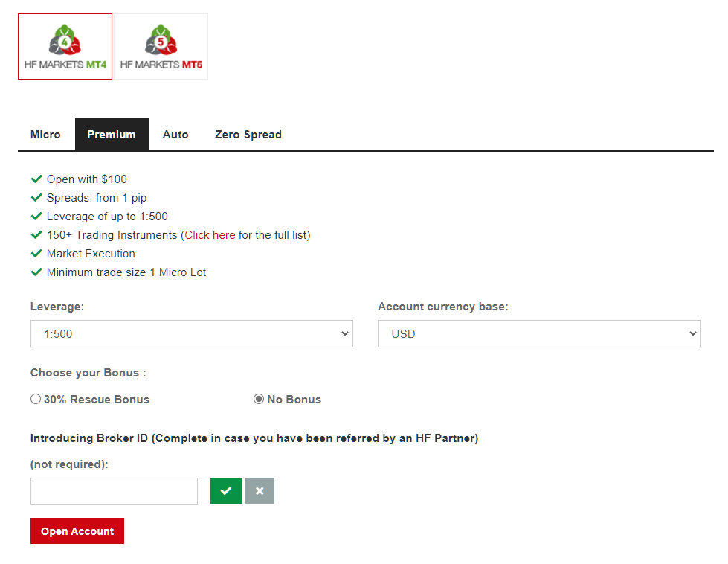
Task: Click the 'Spreads: from 1 pip' text
Action: pyautogui.click(x=97, y=198)
